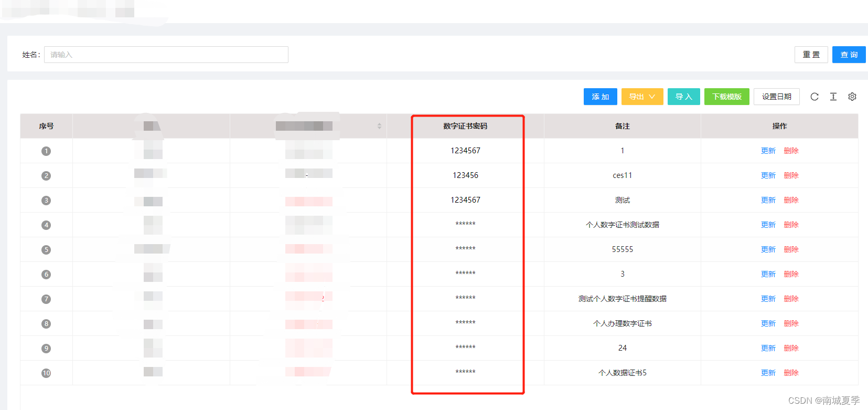The height and width of the screenshot is (410, 868).
Task: Click 更新 for 测试个人数字证书提醒数据 row
Action: pos(768,299)
